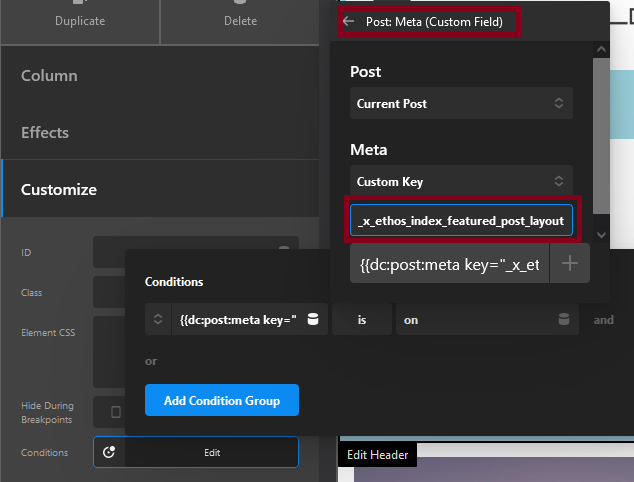Open the Current Post dropdown
634x482 pixels.
coord(461,103)
